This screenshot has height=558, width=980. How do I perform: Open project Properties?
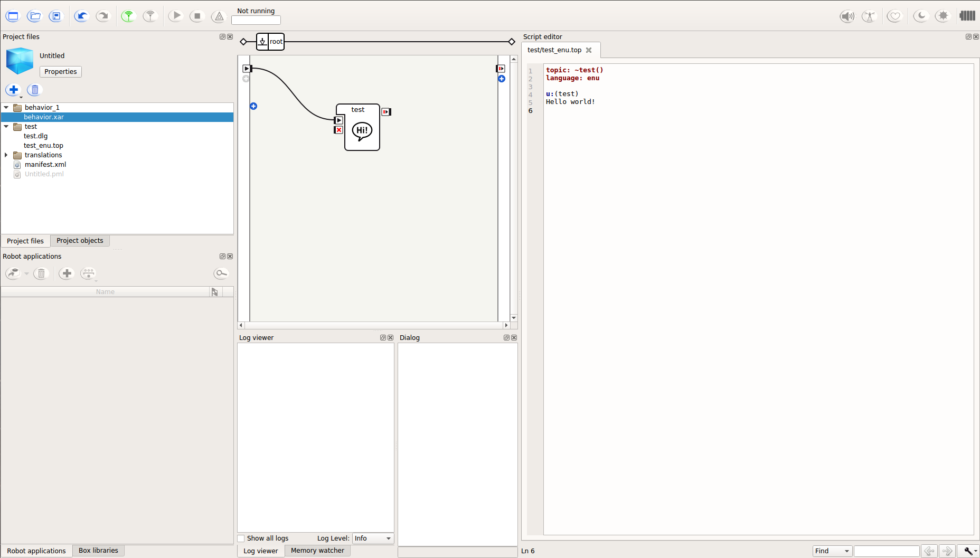[61, 72]
